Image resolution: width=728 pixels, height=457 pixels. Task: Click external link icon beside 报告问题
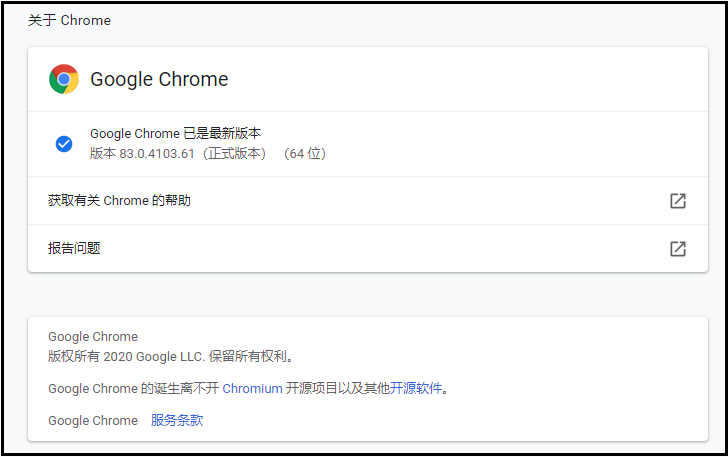coord(678,249)
